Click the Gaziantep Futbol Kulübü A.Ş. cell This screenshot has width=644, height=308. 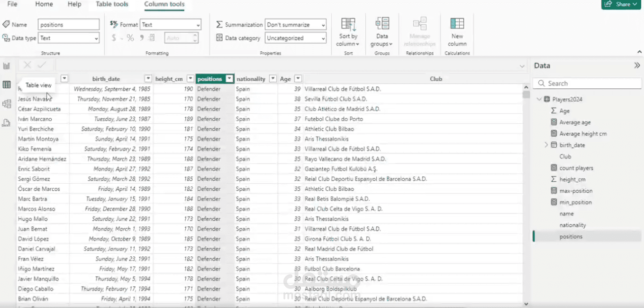click(x=341, y=169)
